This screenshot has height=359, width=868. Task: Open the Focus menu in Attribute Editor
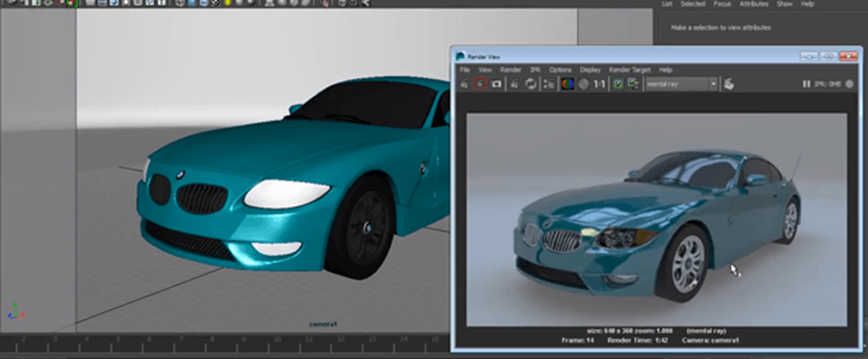(x=722, y=4)
